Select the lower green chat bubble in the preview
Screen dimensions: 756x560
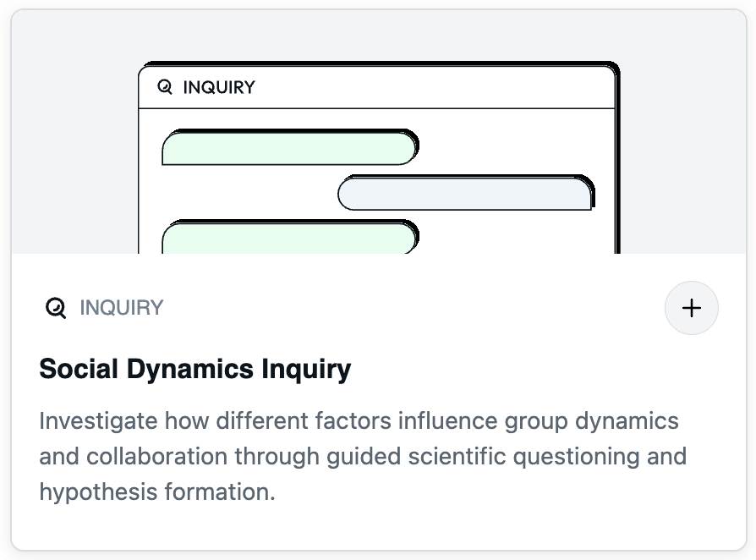tap(290, 236)
